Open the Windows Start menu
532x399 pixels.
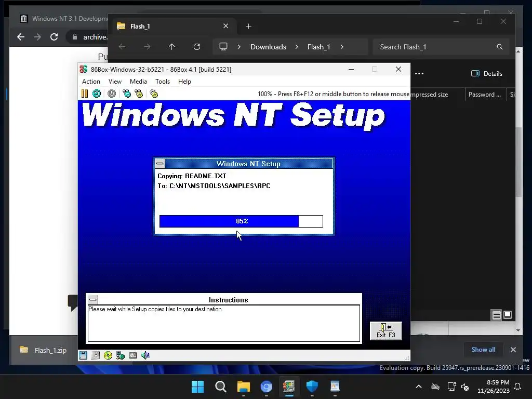197,387
